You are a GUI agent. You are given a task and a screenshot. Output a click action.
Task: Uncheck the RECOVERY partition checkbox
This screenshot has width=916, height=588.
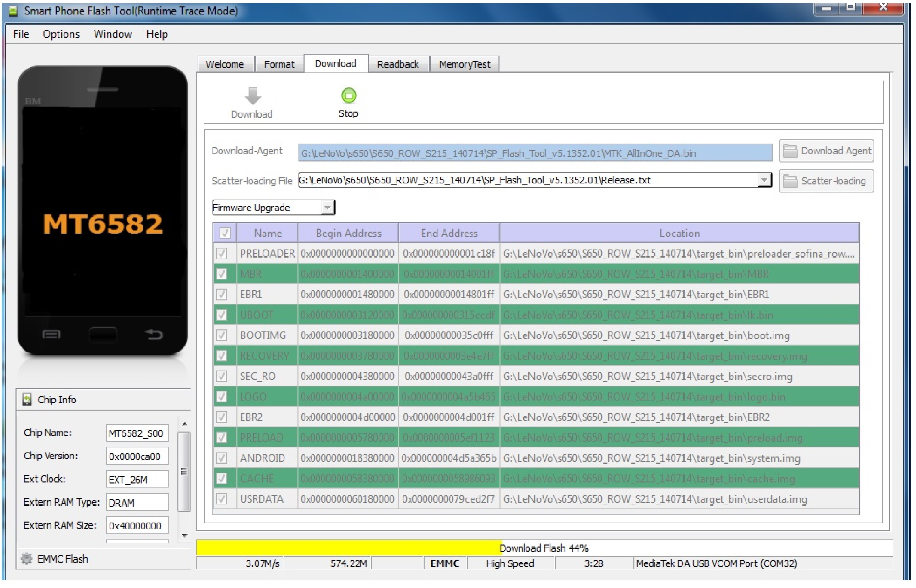tap(222, 356)
